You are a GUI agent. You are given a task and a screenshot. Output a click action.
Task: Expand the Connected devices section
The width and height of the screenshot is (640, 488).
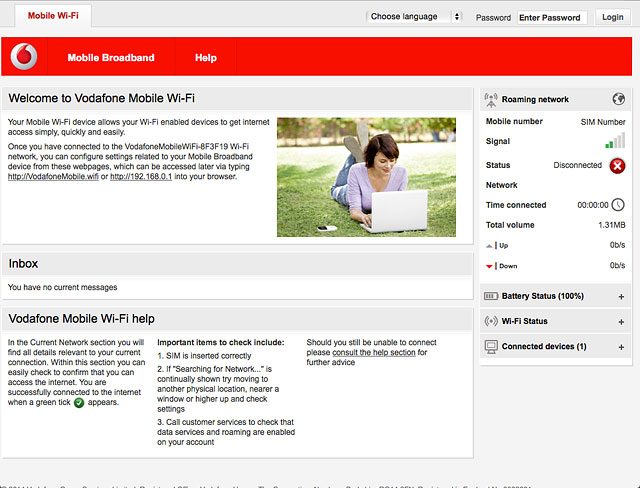coord(621,347)
